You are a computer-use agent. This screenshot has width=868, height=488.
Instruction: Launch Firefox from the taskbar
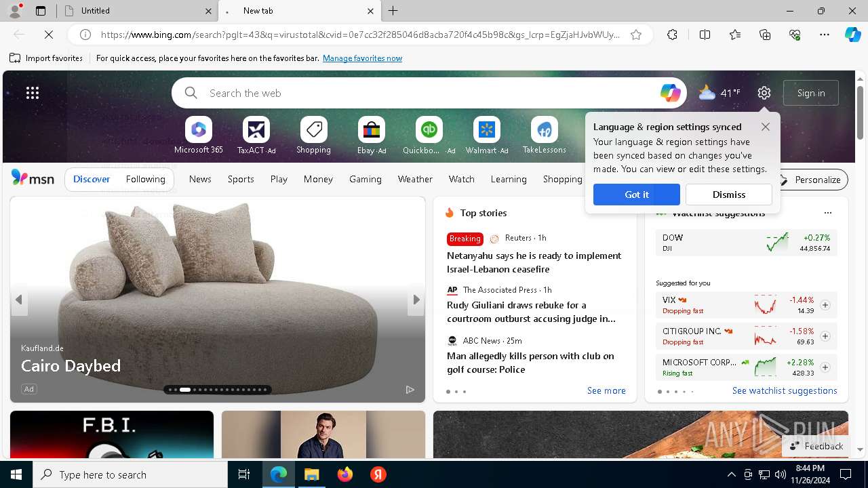click(x=345, y=474)
